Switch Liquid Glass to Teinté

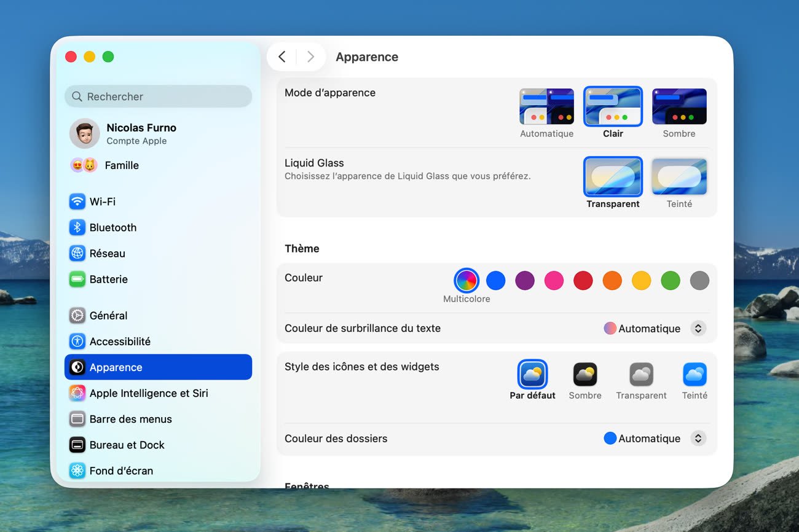tap(679, 177)
